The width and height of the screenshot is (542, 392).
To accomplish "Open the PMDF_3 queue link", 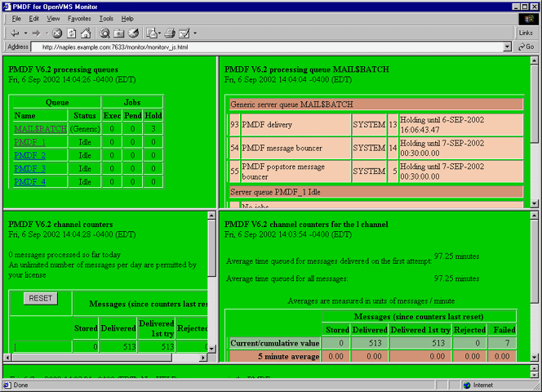I will [29, 168].
